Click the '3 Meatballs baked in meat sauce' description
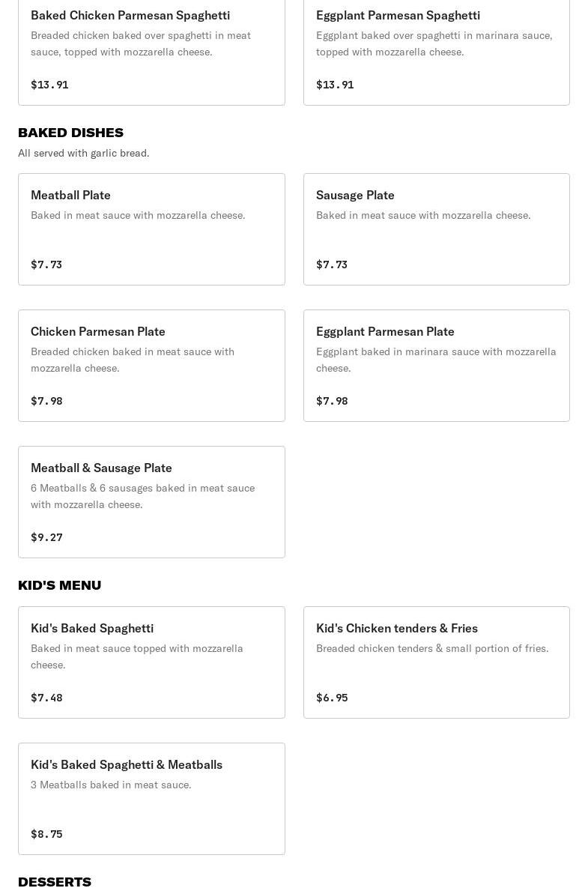The height and width of the screenshot is (891, 588). point(111,785)
